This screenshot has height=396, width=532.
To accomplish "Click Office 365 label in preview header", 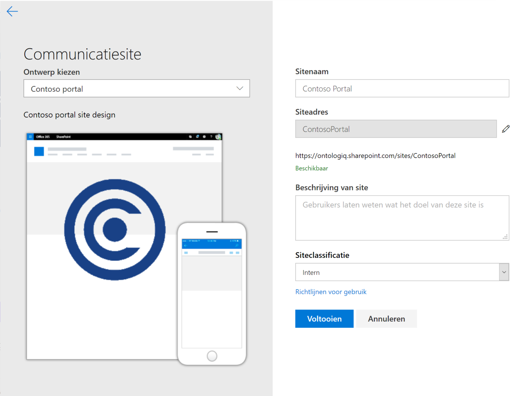I will (x=43, y=137).
